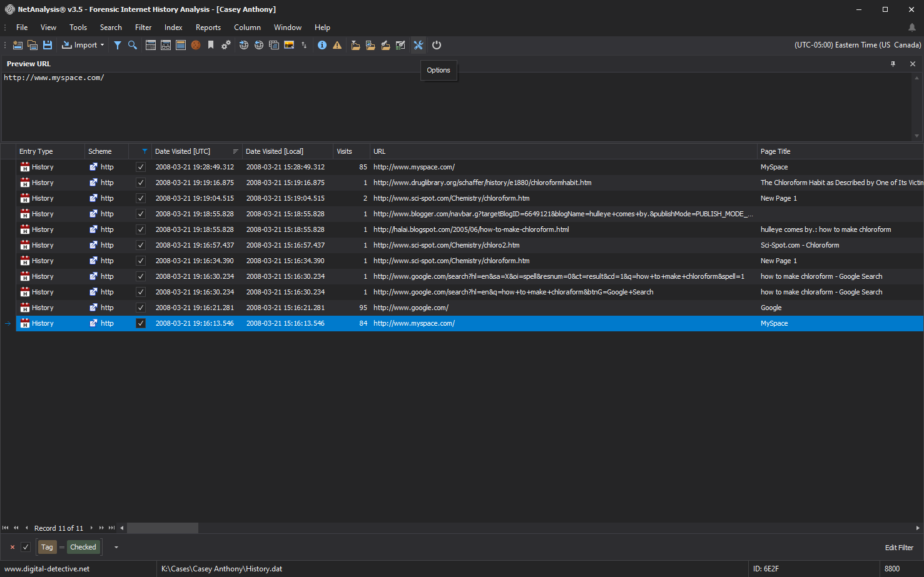Remove the filter with the red X
Screen dimensions: 924x577
click(12, 547)
